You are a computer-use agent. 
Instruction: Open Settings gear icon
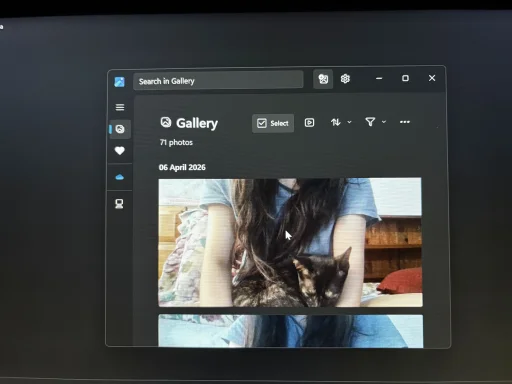click(x=345, y=79)
